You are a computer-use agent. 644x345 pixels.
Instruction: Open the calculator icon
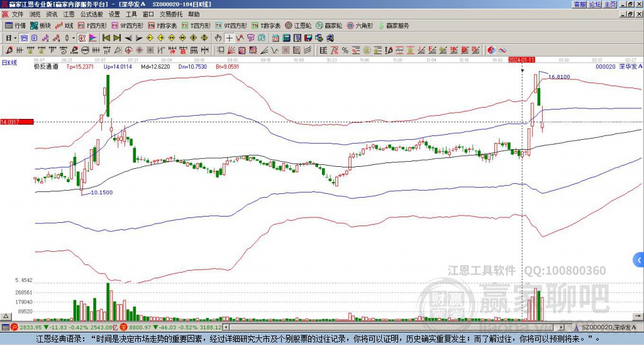[287, 38]
